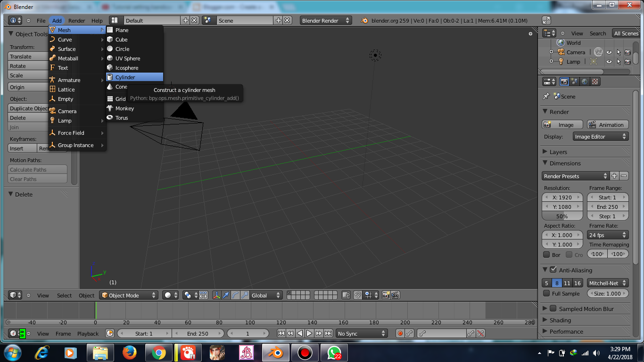Choose Plane in the Mesh submenu
This screenshot has width=644, height=362.
click(134, 30)
